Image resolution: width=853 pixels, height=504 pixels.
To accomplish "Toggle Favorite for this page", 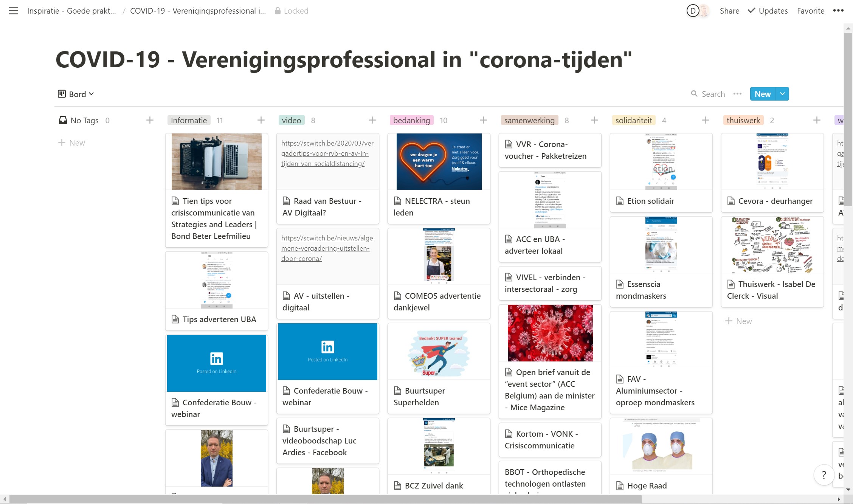I will (810, 11).
